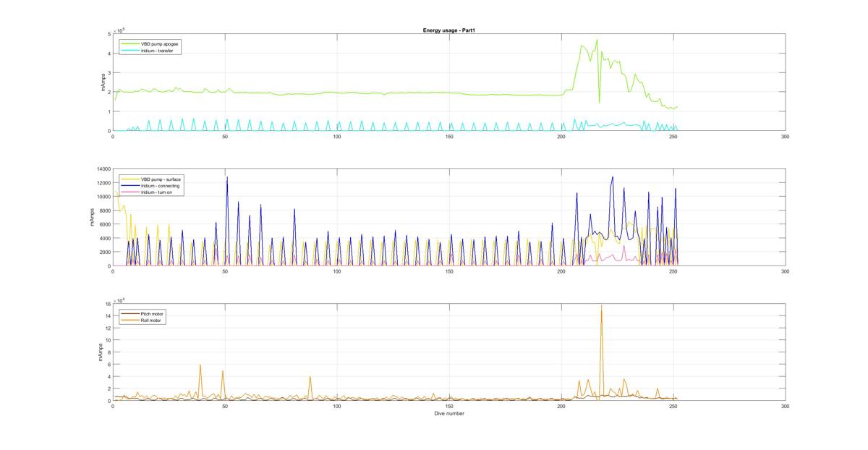Click the 5 y-axis tick on the apogee plot
The height and width of the screenshot is (450, 868).
pos(109,33)
